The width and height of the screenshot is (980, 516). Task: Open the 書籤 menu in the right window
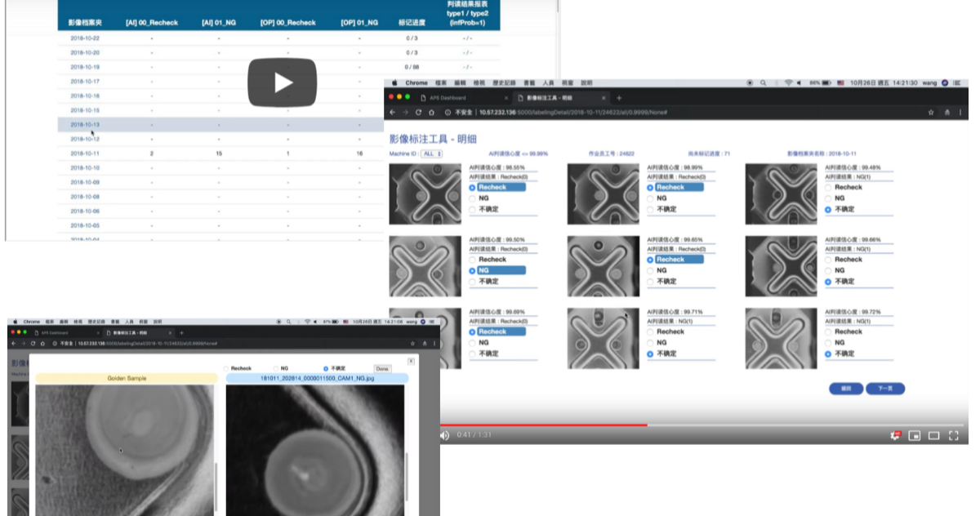coord(529,83)
